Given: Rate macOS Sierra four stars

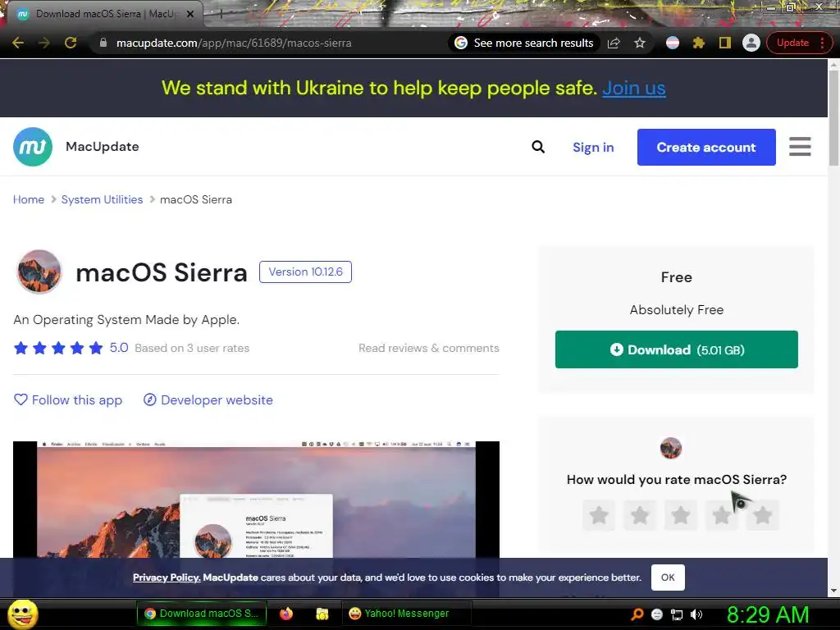Looking at the screenshot, I should point(721,515).
